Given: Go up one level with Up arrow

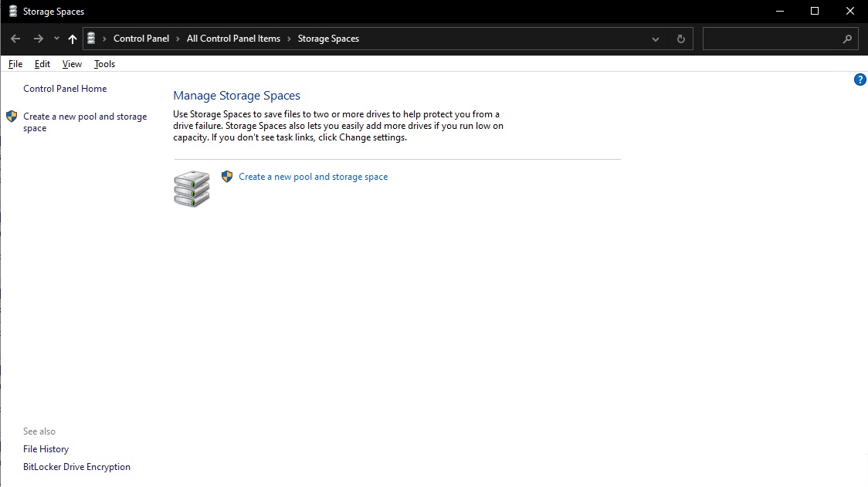Looking at the screenshot, I should click(73, 39).
